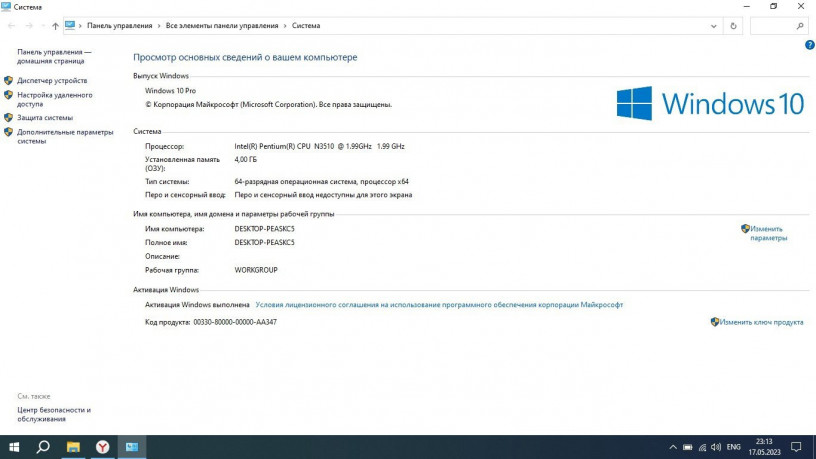Screen dimensions: 816x459
Task: Click the Forward arrow navigation button
Action: (29, 26)
